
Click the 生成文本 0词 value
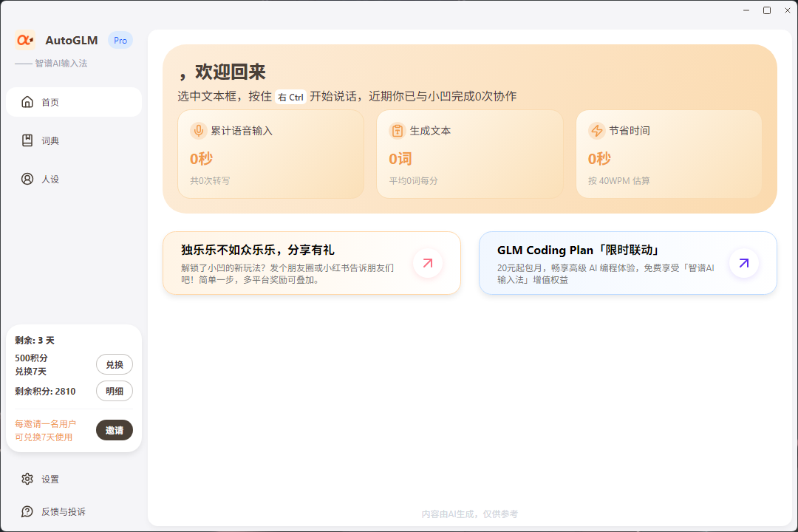[x=400, y=159]
